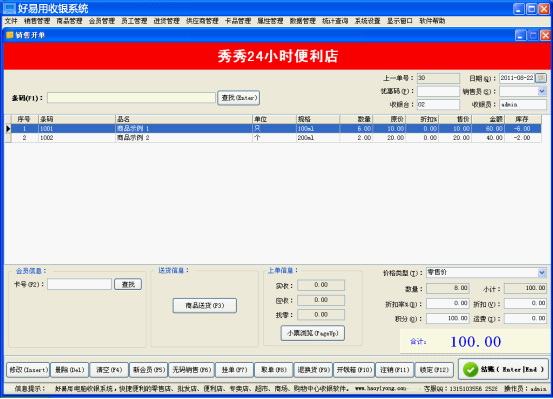The image size is (553, 399).
Task: Open the 软件帮助 menu
Action: point(432,21)
